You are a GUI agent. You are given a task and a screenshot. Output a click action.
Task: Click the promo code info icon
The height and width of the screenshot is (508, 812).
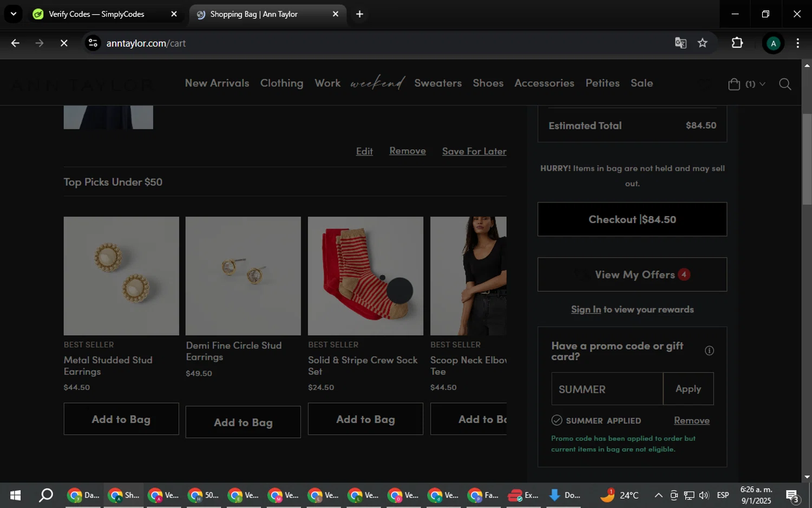[709, 351]
